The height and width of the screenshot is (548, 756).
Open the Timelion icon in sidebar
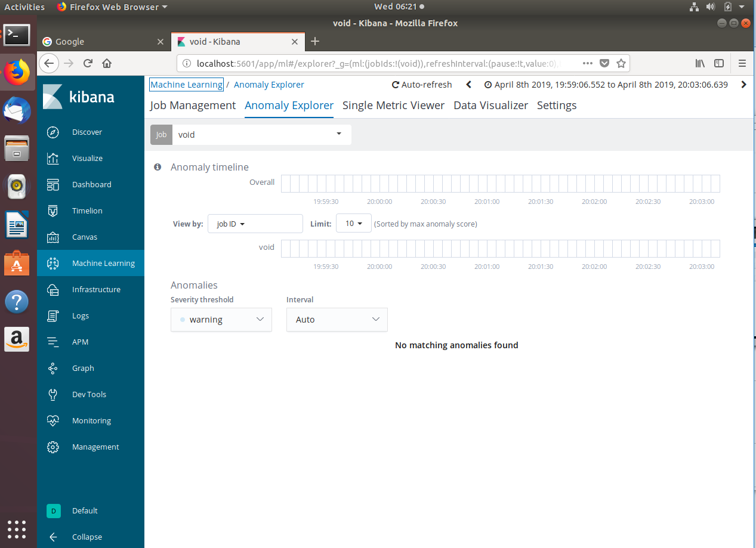[x=53, y=211]
